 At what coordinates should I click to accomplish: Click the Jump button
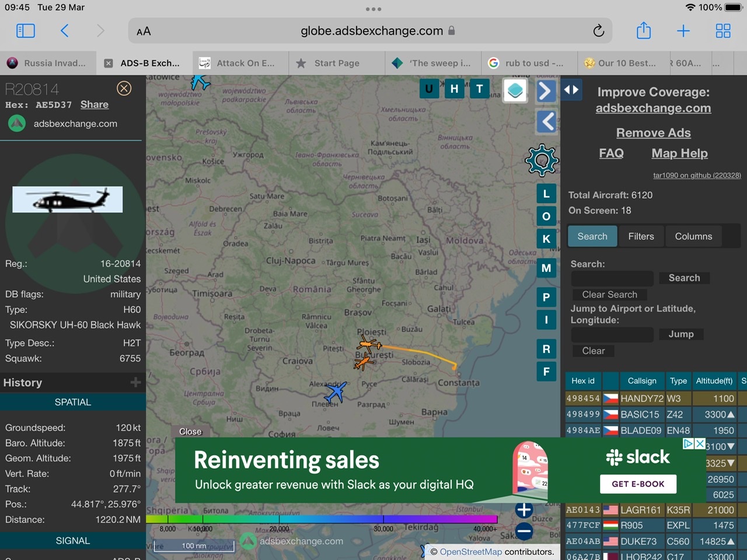coord(681,334)
